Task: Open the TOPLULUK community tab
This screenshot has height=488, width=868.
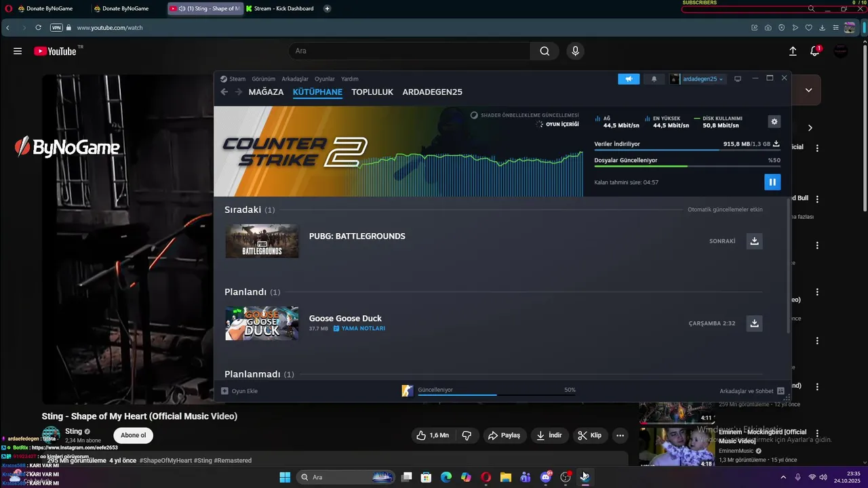Action: coord(372,92)
